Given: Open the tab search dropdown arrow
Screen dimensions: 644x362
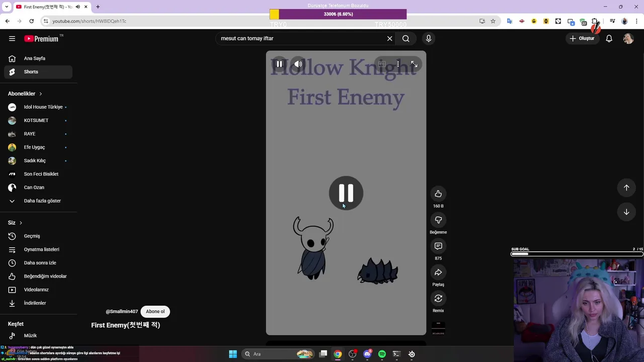Looking at the screenshot, I should pos(7,7).
